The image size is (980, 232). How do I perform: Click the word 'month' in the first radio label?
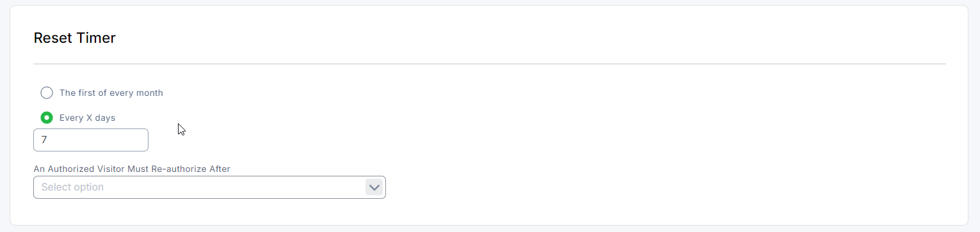click(151, 93)
